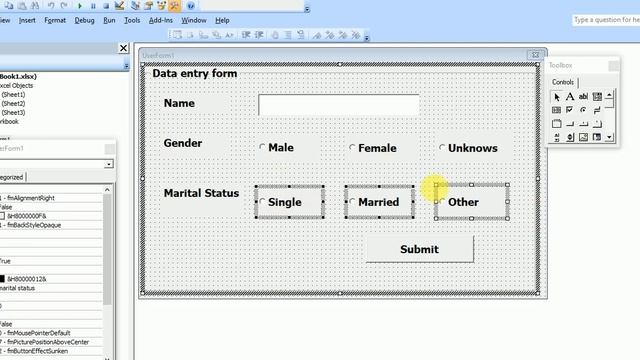Select the ListBox control in Toolbox

(x=556, y=110)
